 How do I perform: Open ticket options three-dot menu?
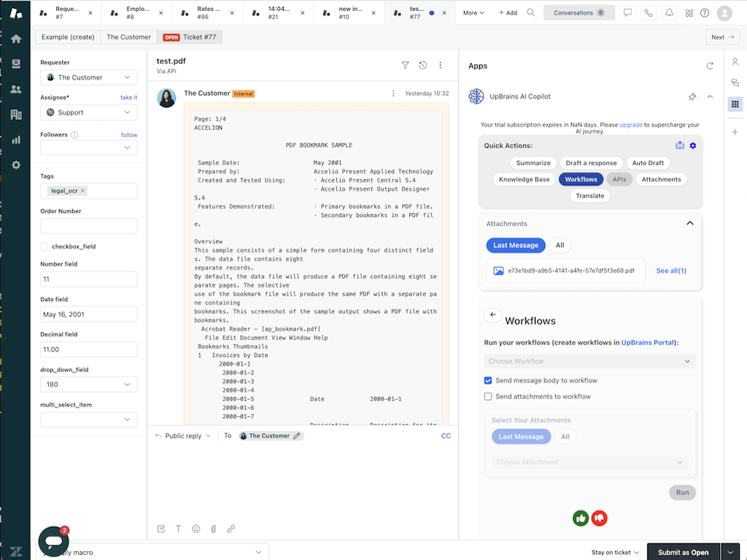(x=440, y=65)
